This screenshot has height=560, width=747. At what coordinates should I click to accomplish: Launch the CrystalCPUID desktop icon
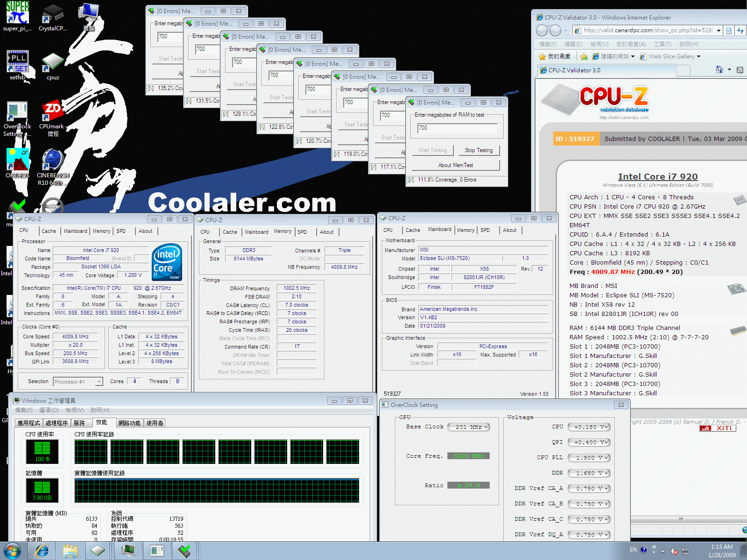[x=53, y=17]
